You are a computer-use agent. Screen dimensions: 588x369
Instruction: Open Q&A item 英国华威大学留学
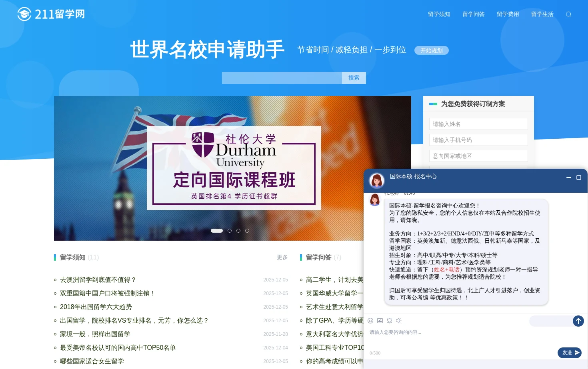click(334, 293)
